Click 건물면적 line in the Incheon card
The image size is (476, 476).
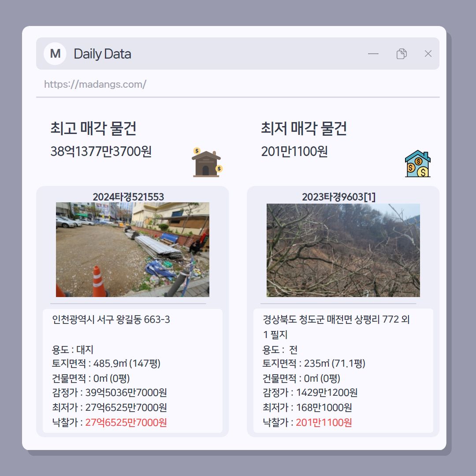click(91, 378)
